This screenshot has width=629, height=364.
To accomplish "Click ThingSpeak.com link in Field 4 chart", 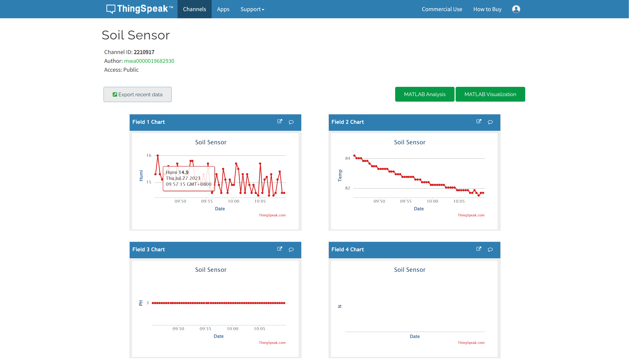I will [471, 343].
